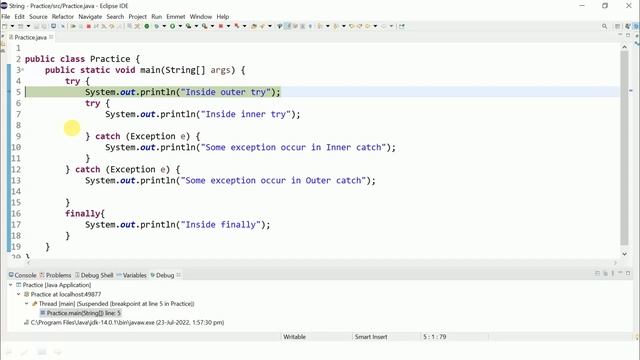Screen dimensions: 640x360
Task: Open the Emmet menu
Action: (x=176, y=17)
